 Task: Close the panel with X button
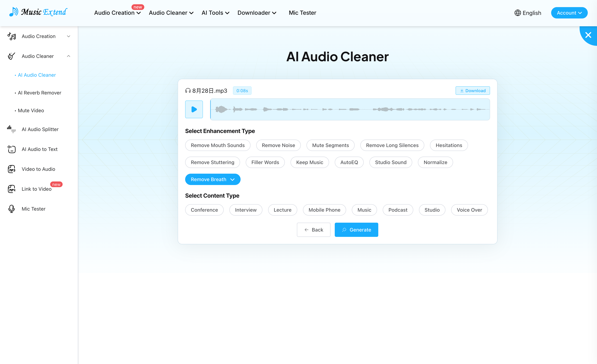click(x=588, y=35)
